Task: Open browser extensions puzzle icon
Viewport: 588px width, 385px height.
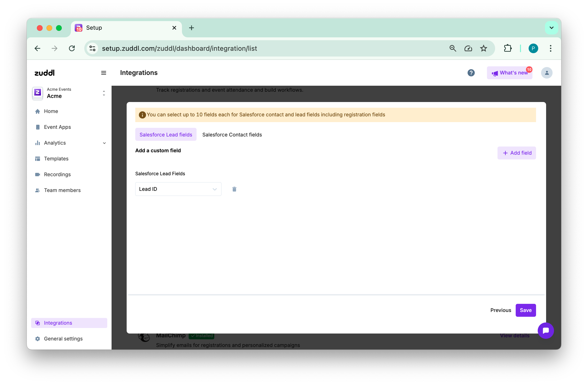Action: pos(508,48)
